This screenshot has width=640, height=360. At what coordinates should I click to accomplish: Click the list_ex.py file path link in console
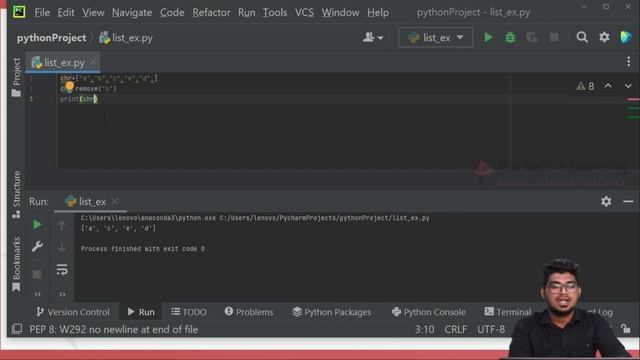324,218
